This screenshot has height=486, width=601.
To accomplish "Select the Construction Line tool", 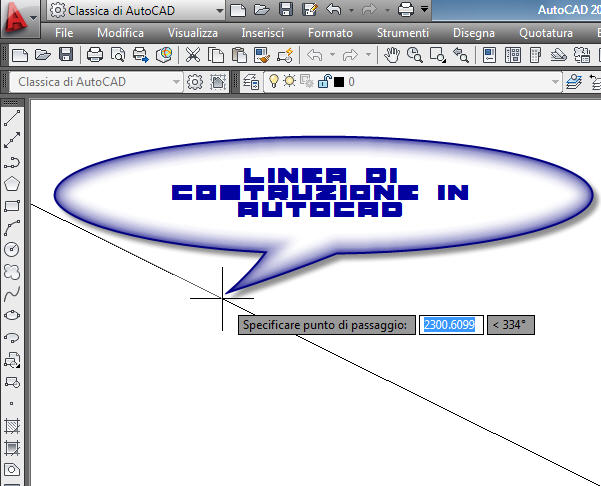I will [12, 140].
